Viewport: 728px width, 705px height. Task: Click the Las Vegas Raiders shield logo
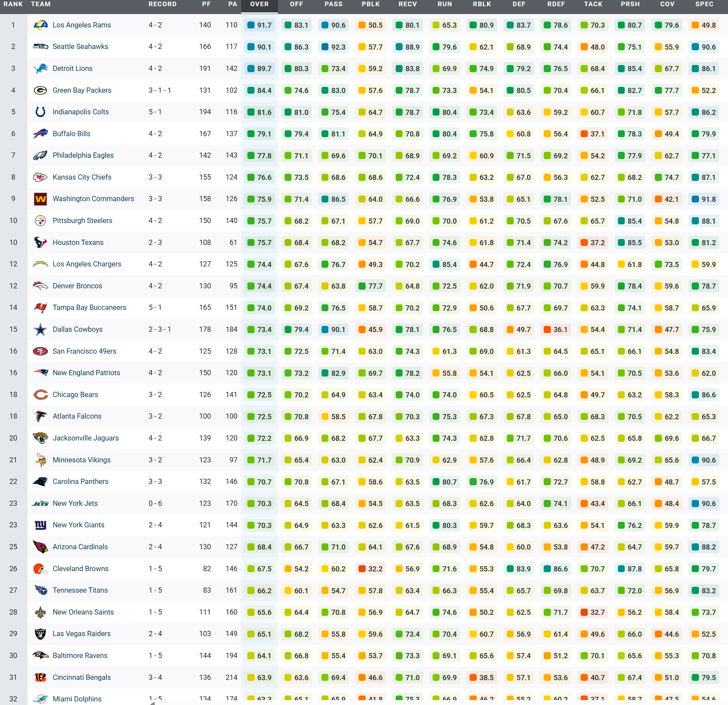click(41, 634)
